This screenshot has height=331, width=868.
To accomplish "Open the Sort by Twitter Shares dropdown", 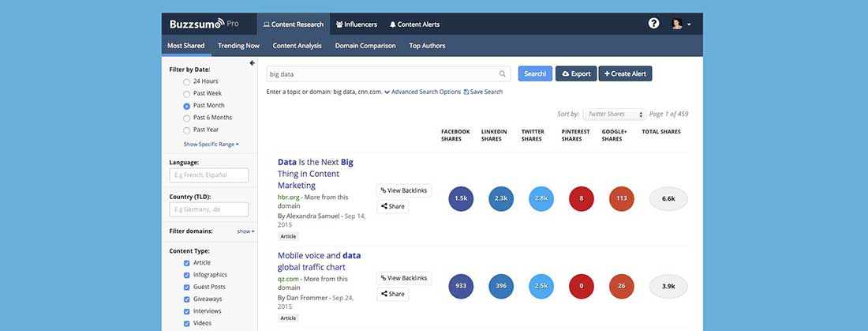I will (x=615, y=115).
